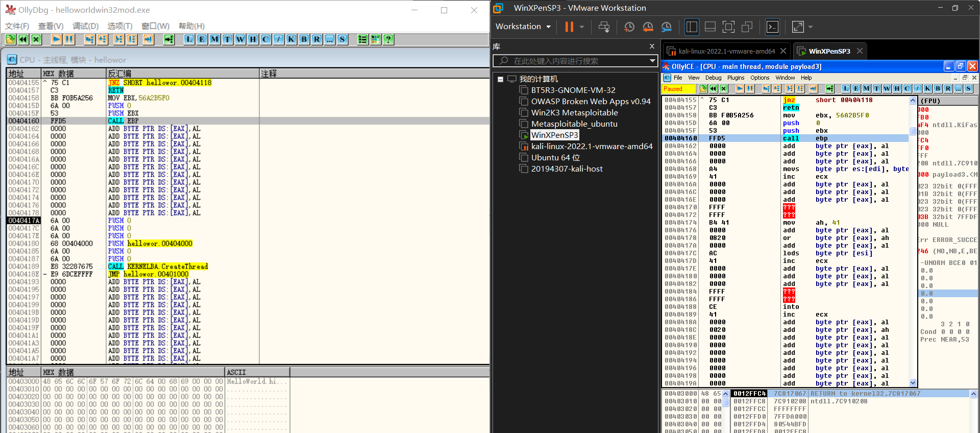Screen dimensions: 980x433
Task: Switch VMware to Unity mode
Action: (747, 27)
